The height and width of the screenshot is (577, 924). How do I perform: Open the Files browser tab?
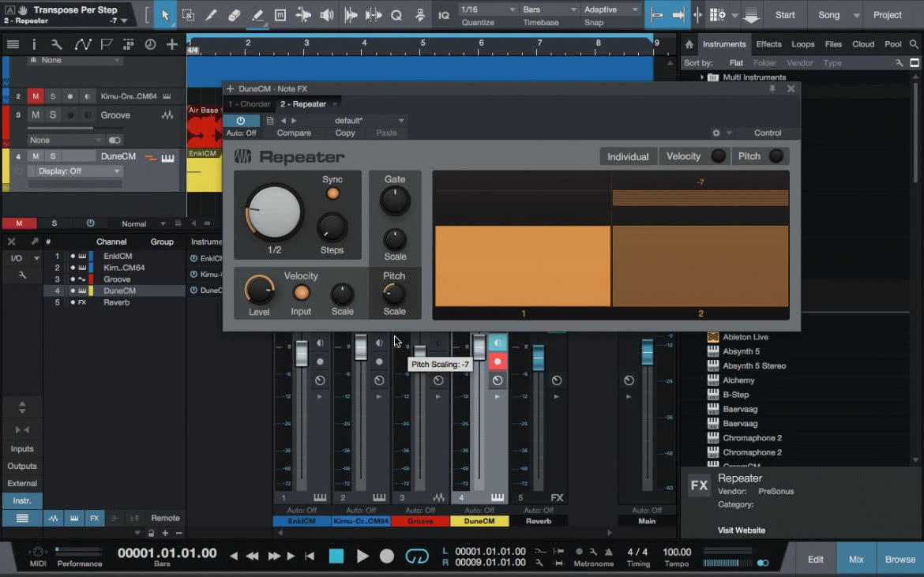pyautogui.click(x=833, y=44)
